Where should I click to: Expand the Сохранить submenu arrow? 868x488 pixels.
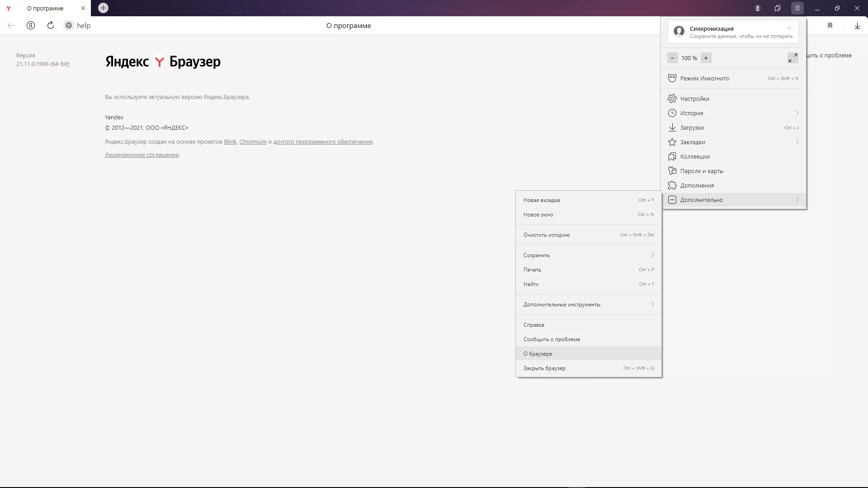point(653,255)
